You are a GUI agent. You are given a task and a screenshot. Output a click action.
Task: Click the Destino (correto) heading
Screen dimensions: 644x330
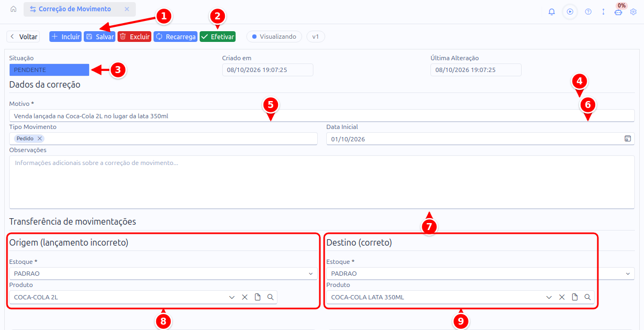point(359,243)
